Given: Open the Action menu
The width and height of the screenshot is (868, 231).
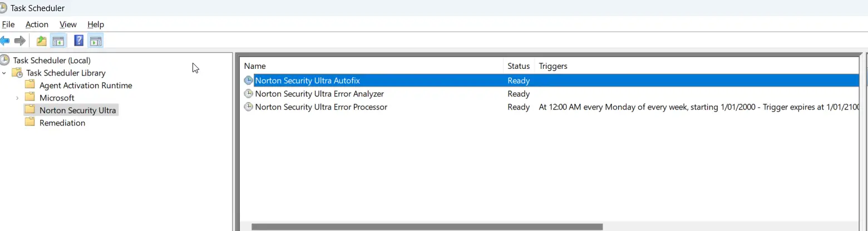Looking at the screenshot, I should coord(37,24).
